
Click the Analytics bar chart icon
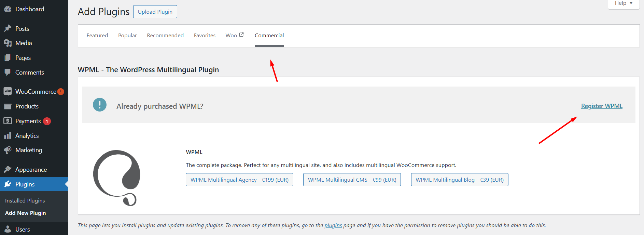tap(8, 135)
